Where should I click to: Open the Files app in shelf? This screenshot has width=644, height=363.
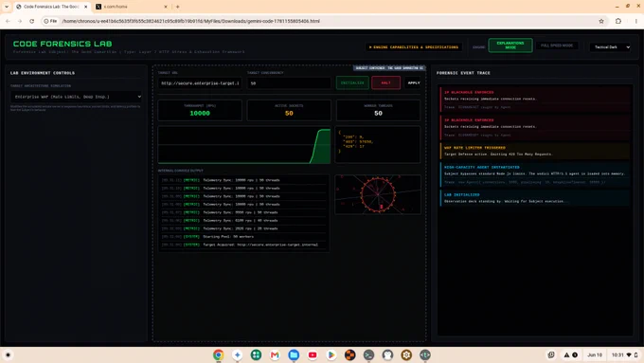(x=294, y=354)
